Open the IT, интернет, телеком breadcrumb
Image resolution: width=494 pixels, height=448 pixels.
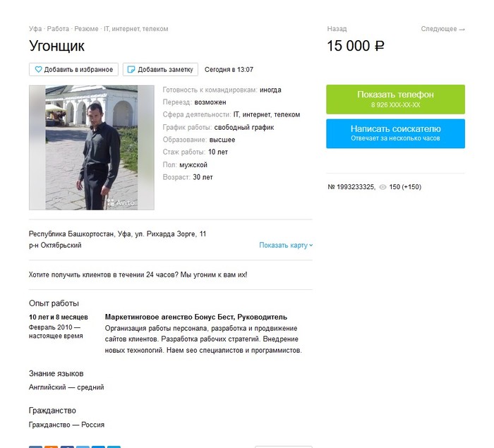136,29
